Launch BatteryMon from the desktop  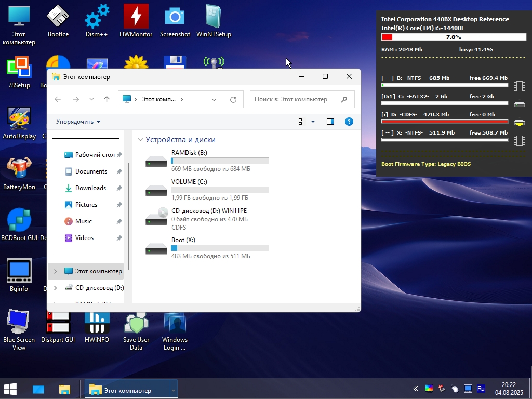(x=19, y=174)
